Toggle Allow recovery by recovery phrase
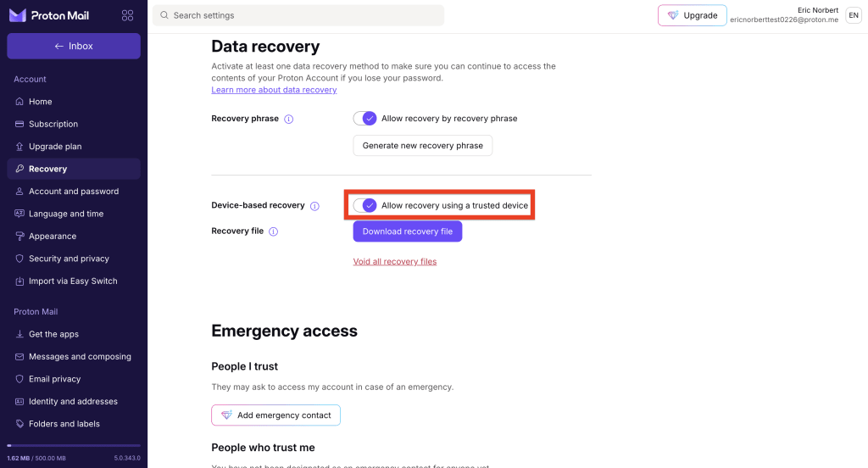This screenshot has width=868, height=468. (x=364, y=119)
